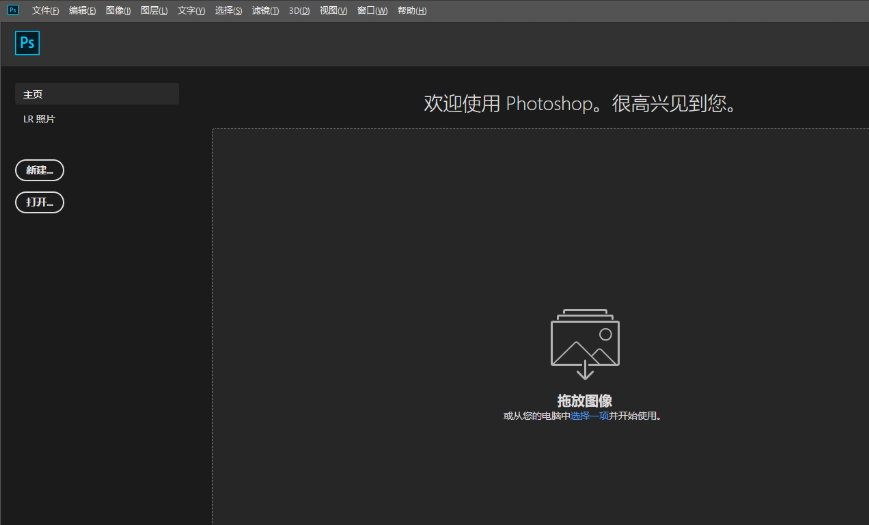Open the 编辑(E) menu
Image resolution: width=869 pixels, height=525 pixels.
click(x=82, y=11)
